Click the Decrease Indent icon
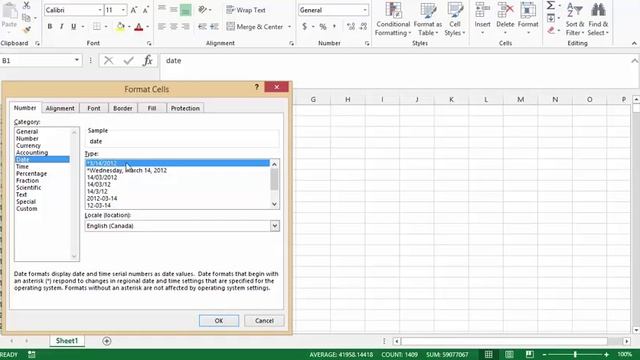The height and width of the screenshot is (360, 640). click(x=202, y=27)
